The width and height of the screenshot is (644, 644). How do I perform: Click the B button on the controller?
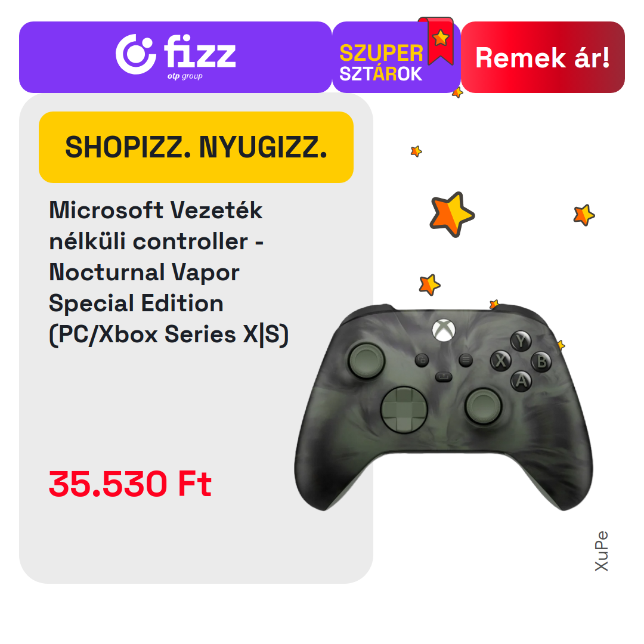541,362
